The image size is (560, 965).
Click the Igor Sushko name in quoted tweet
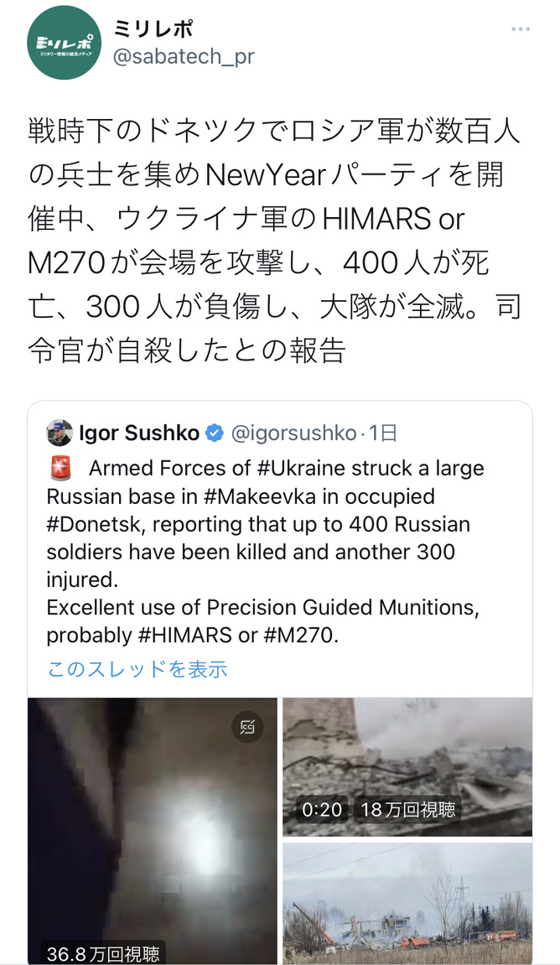pyautogui.click(x=138, y=433)
